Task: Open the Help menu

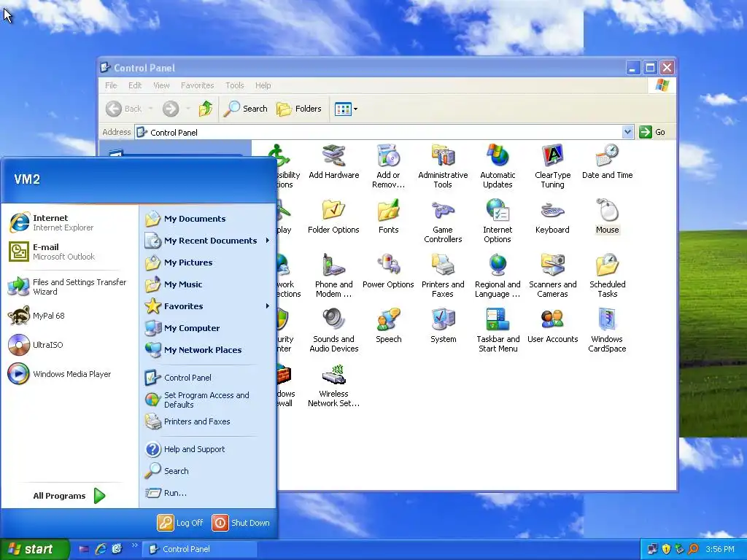Action: point(263,85)
